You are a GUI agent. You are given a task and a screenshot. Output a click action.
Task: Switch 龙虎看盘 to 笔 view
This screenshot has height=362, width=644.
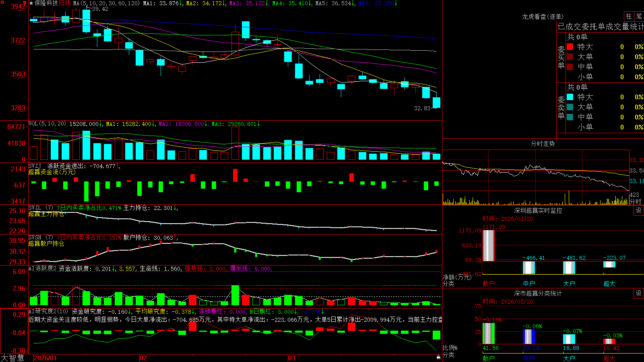(639, 16)
